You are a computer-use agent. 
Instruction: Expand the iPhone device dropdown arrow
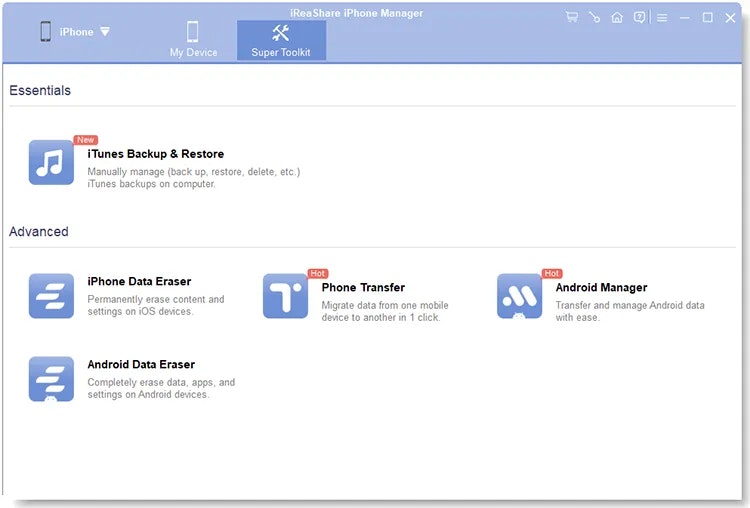pyautogui.click(x=105, y=32)
